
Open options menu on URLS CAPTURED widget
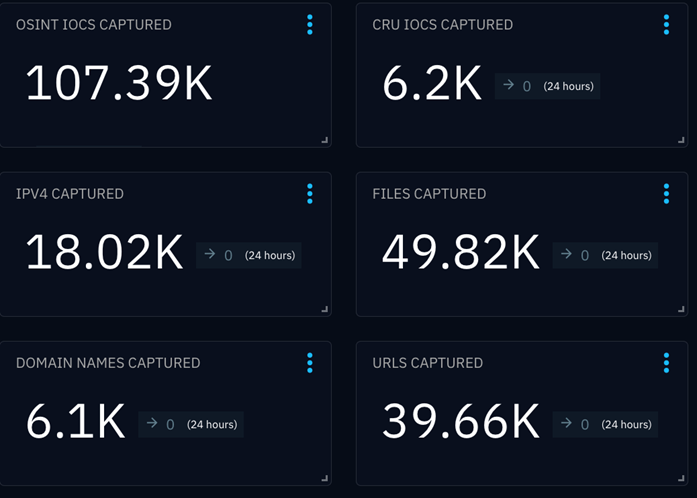[666, 363]
